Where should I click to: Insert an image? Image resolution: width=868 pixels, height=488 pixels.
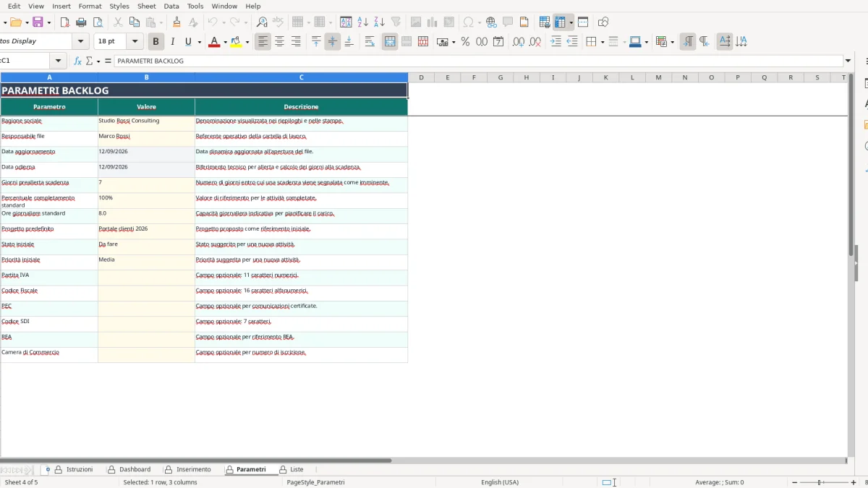(415, 22)
